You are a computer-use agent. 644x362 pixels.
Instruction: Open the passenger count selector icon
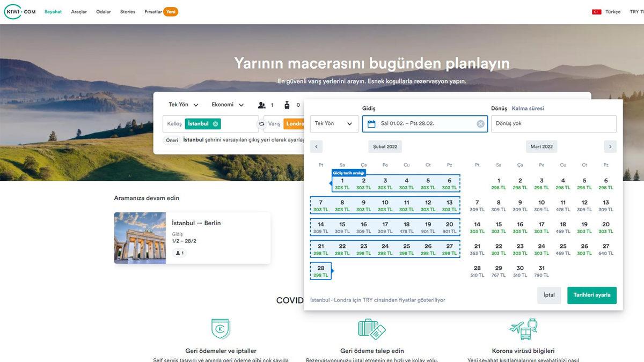pyautogui.click(x=262, y=105)
